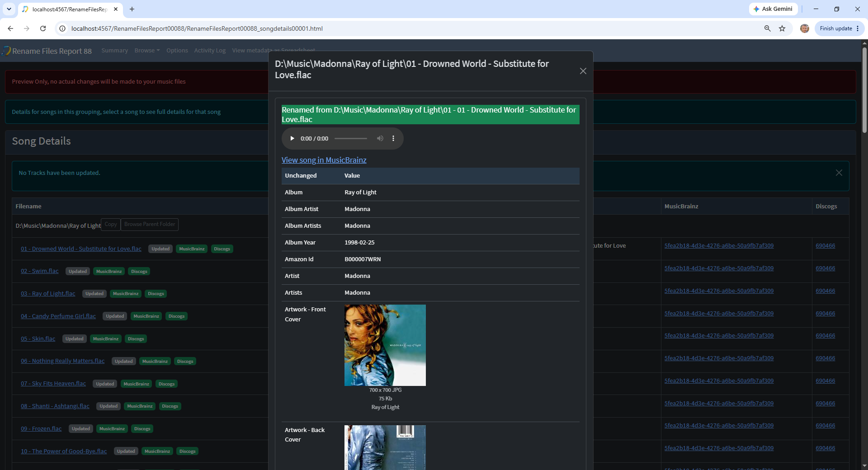
Task: Open 04 - Candy Perfume Girl.flac link
Action: point(58,316)
